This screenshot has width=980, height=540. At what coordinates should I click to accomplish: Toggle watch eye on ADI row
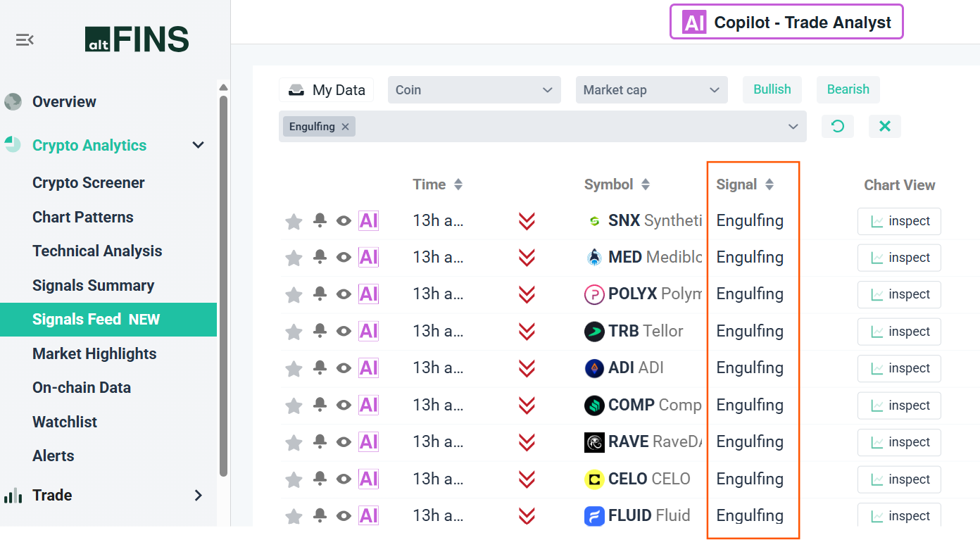coord(344,368)
